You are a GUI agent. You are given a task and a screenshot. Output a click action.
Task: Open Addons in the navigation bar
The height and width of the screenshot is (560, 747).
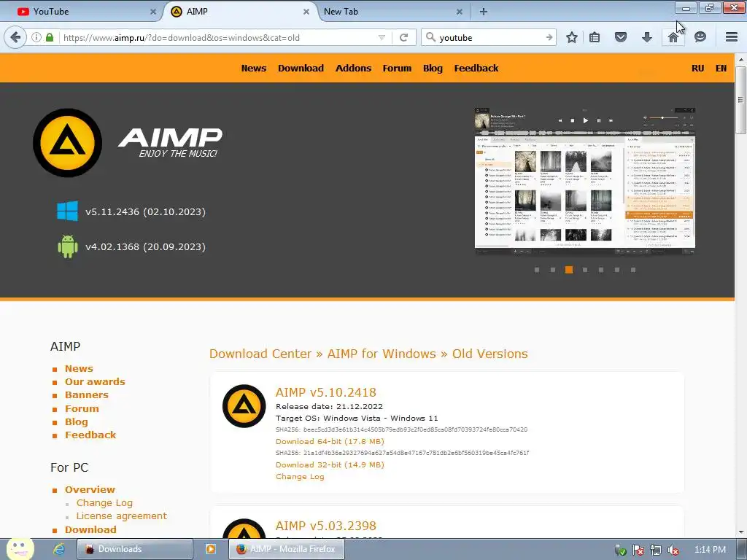(353, 68)
